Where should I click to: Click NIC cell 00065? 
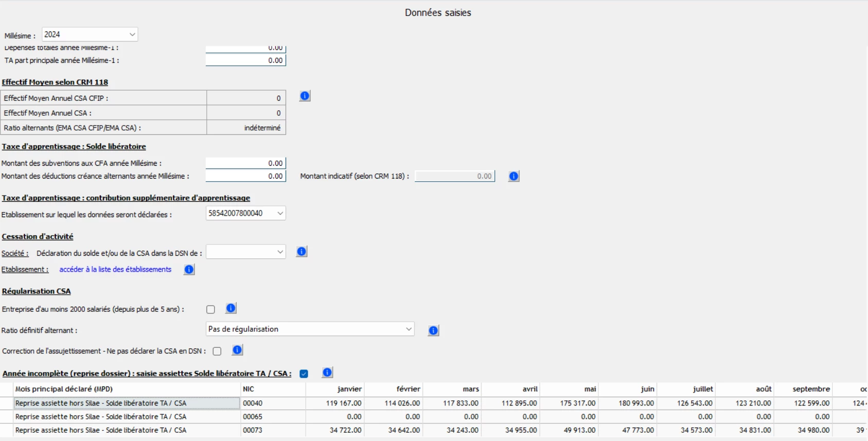click(273, 416)
